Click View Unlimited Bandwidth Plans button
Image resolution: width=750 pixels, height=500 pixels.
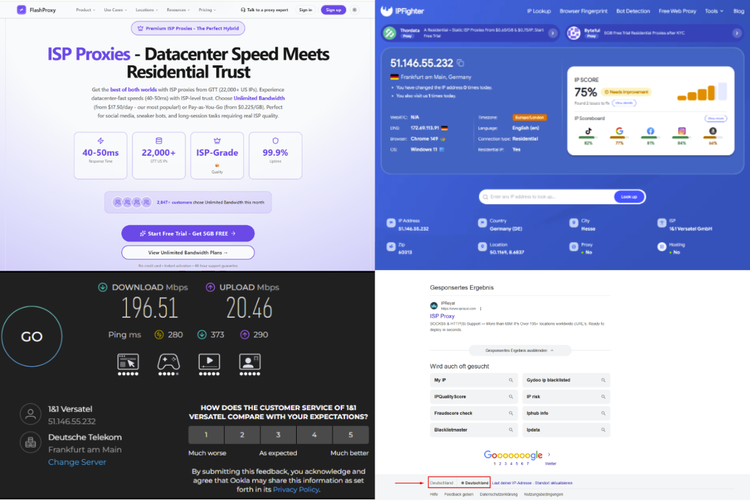[188, 252]
